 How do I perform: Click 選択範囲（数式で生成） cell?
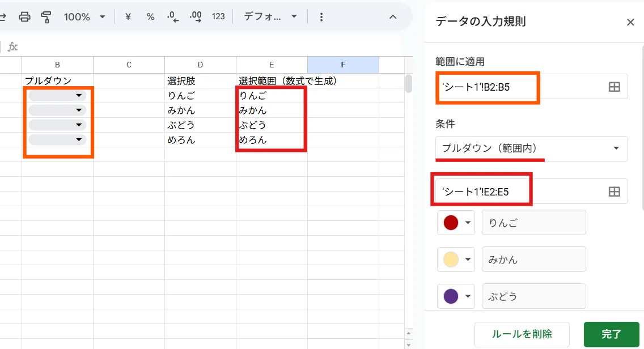[272, 81]
